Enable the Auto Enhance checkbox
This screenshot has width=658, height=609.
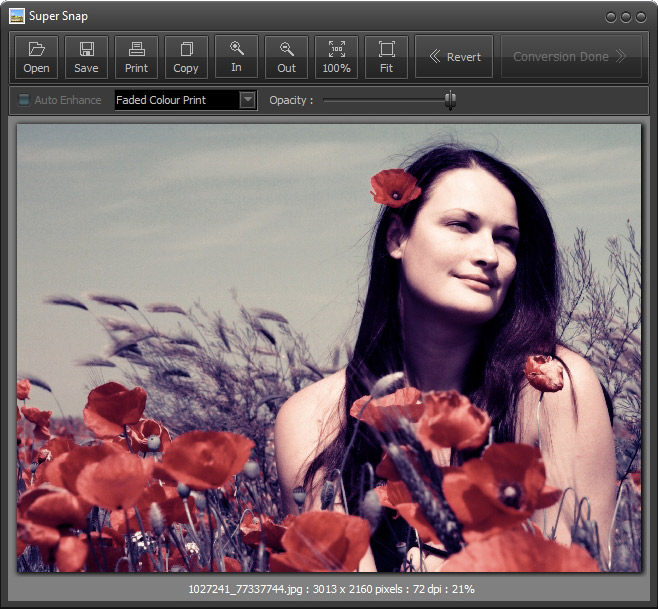pyautogui.click(x=24, y=100)
